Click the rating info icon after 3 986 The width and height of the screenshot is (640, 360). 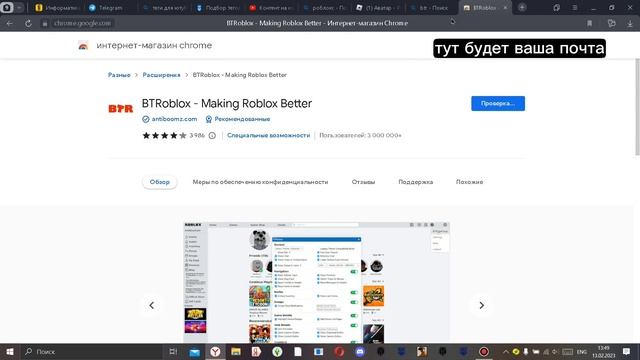(x=212, y=136)
